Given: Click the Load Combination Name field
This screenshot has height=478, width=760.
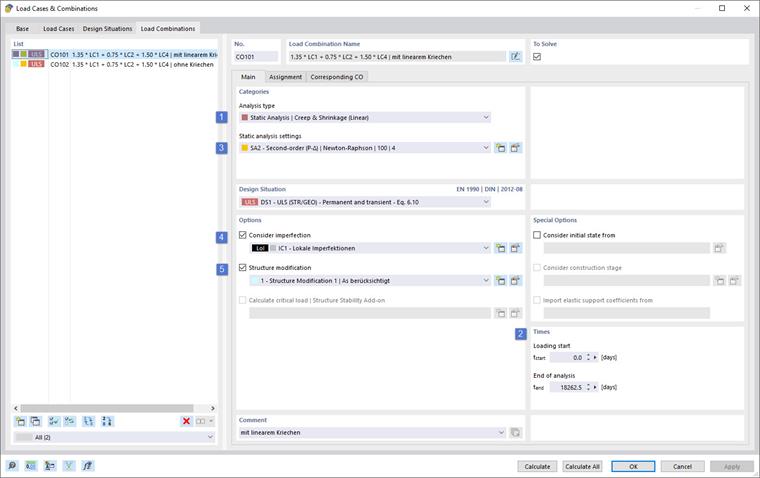Looking at the screenshot, I should 397,57.
